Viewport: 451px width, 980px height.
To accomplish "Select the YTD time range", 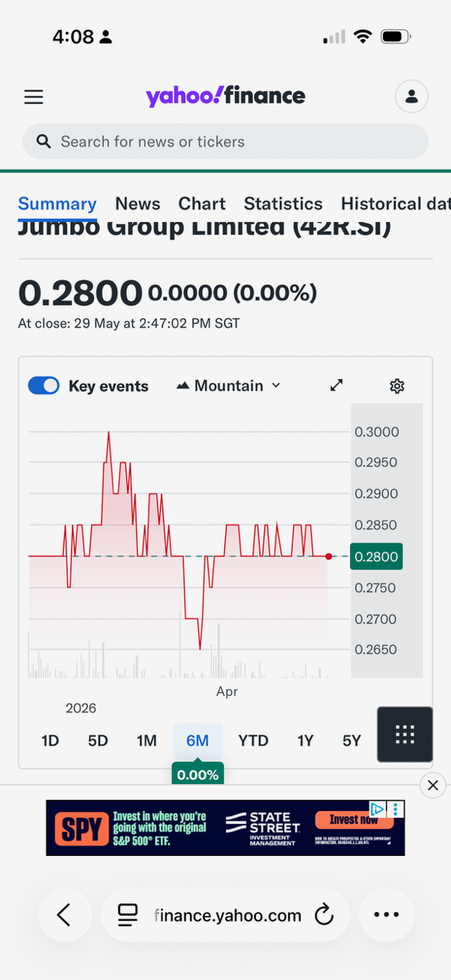I will pos(253,740).
